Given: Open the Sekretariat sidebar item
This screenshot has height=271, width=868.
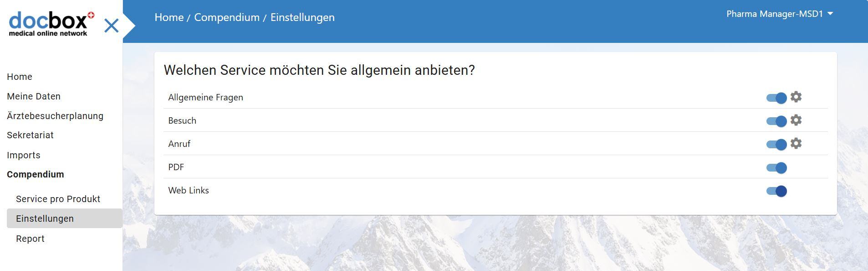Looking at the screenshot, I should [30, 135].
